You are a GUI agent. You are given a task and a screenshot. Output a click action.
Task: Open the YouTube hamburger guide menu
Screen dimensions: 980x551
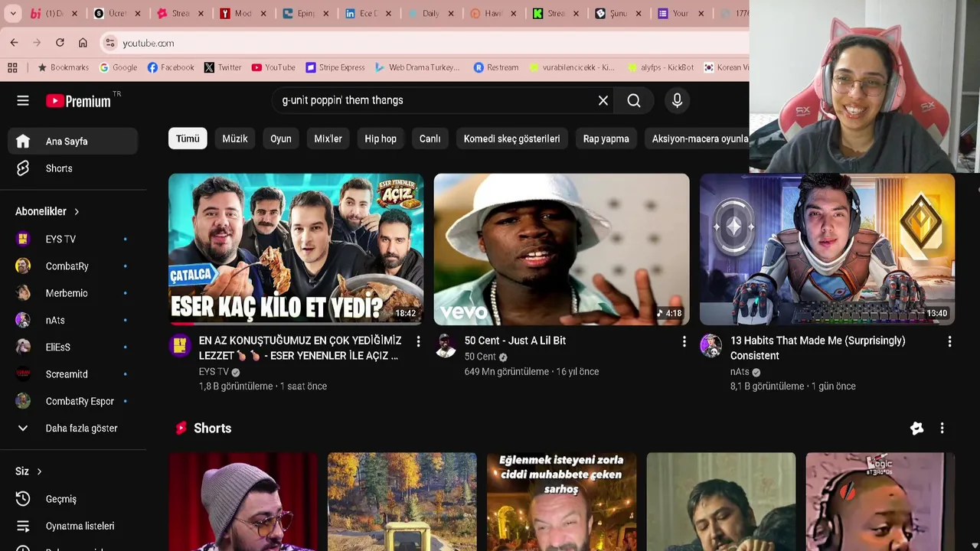click(23, 100)
